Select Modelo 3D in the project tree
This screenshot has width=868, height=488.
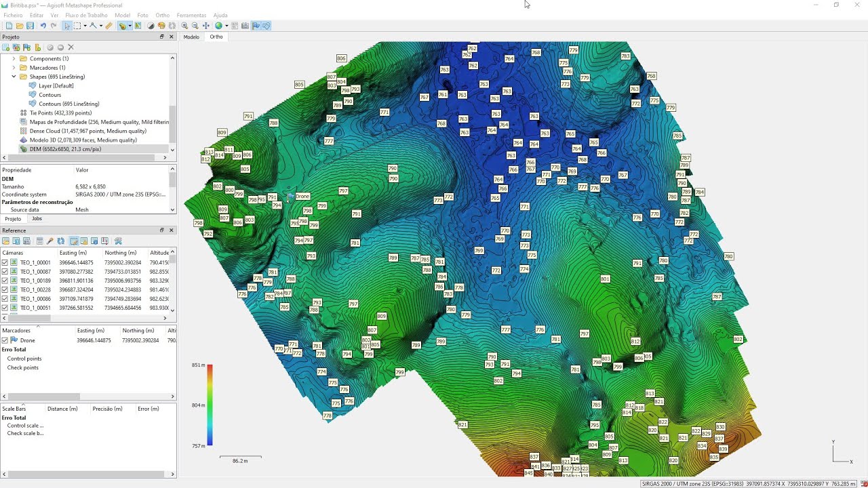click(x=77, y=140)
